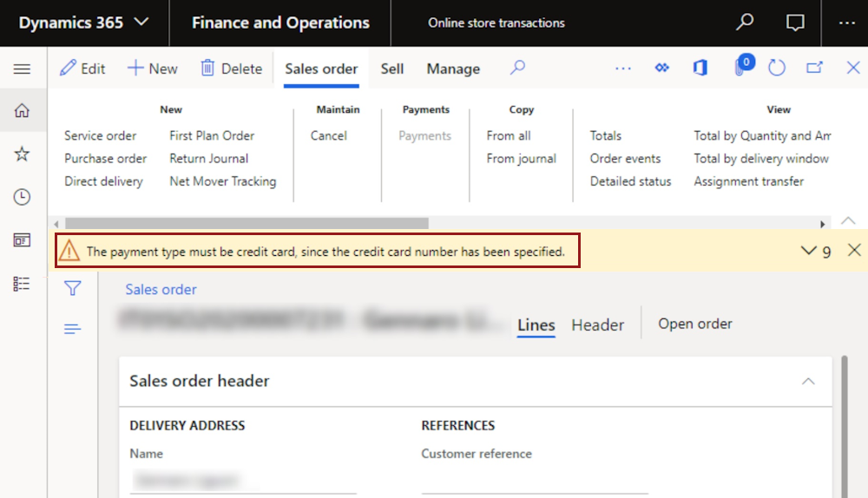Click Total by Quantity and Am

[x=762, y=135]
